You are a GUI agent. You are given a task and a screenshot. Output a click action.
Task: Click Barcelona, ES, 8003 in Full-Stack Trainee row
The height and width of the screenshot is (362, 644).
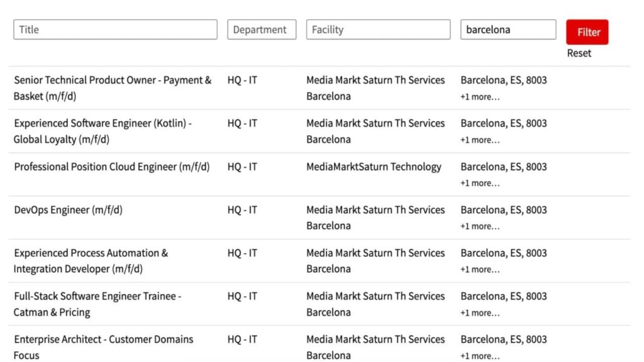pos(504,296)
